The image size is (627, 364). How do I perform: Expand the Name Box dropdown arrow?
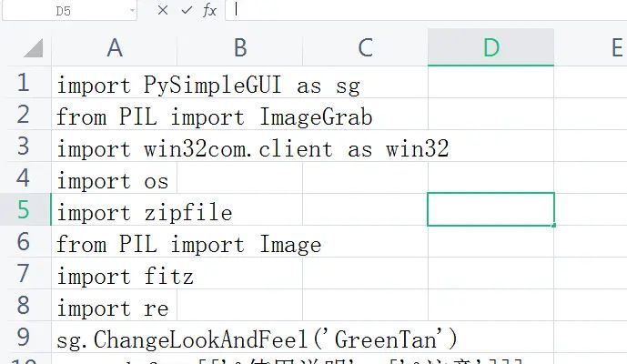point(132,11)
